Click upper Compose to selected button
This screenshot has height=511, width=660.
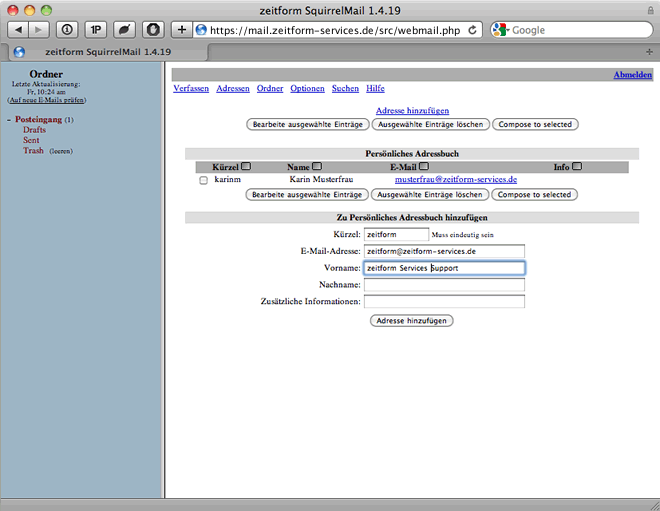coord(535,125)
